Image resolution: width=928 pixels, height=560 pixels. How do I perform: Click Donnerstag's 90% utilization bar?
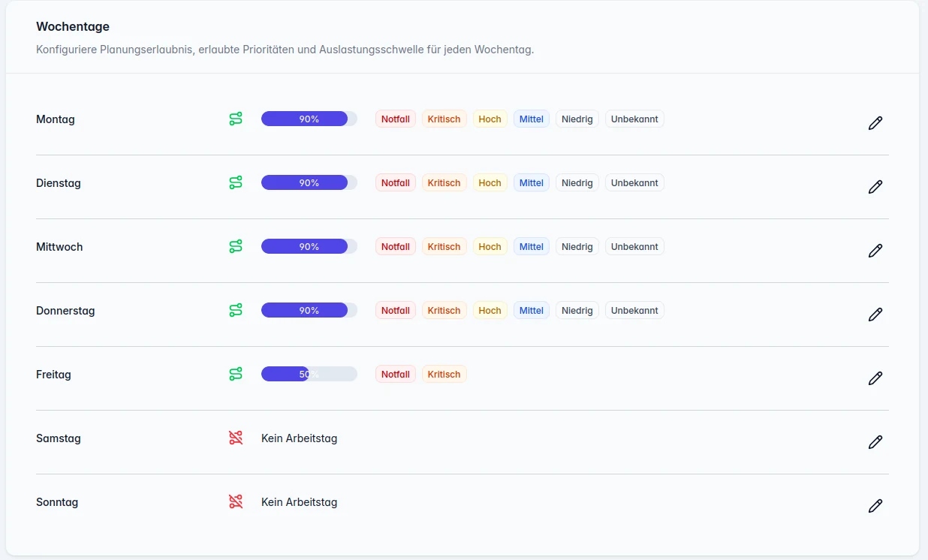tap(309, 310)
